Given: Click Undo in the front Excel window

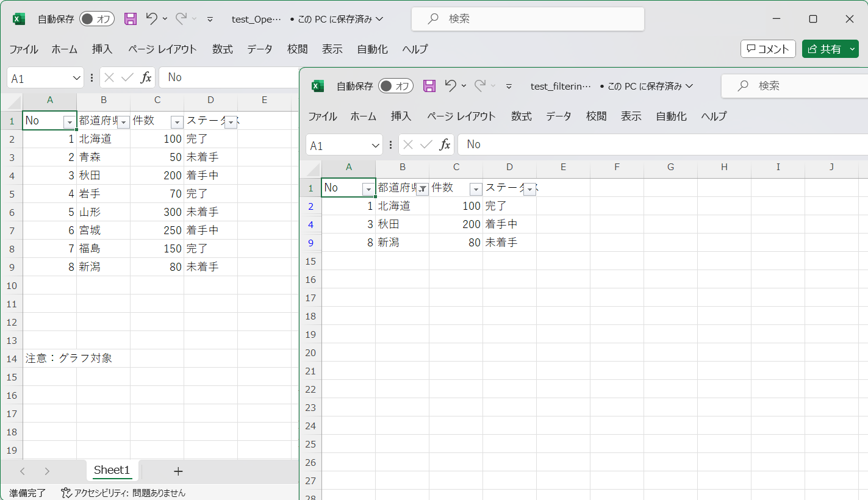Looking at the screenshot, I should click(451, 86).
